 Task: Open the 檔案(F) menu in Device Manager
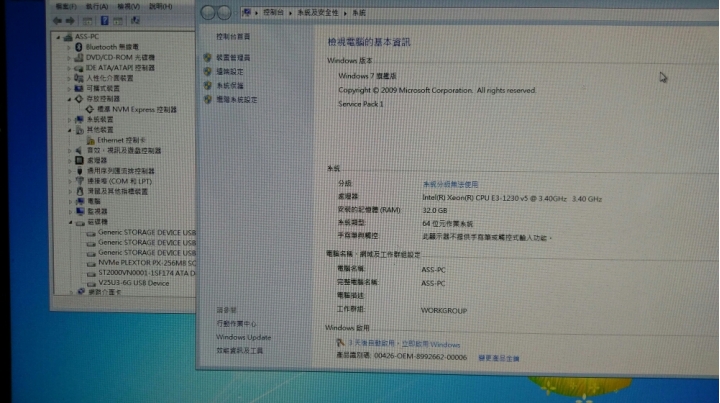click(x=66, y=6)
